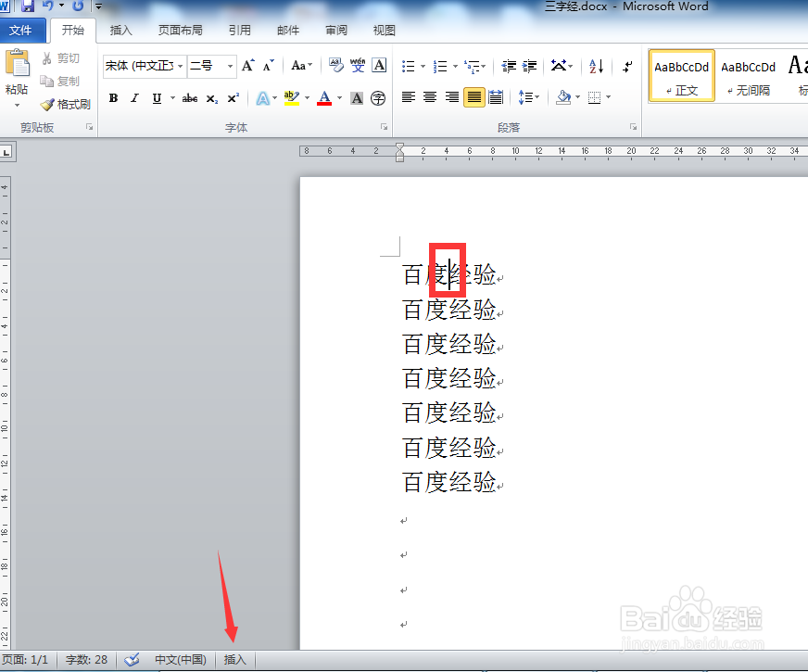The width and height of the screenshot is (808, 672).
Task: Click the indent marker on horizontal ruler
Action: (400, 153)
